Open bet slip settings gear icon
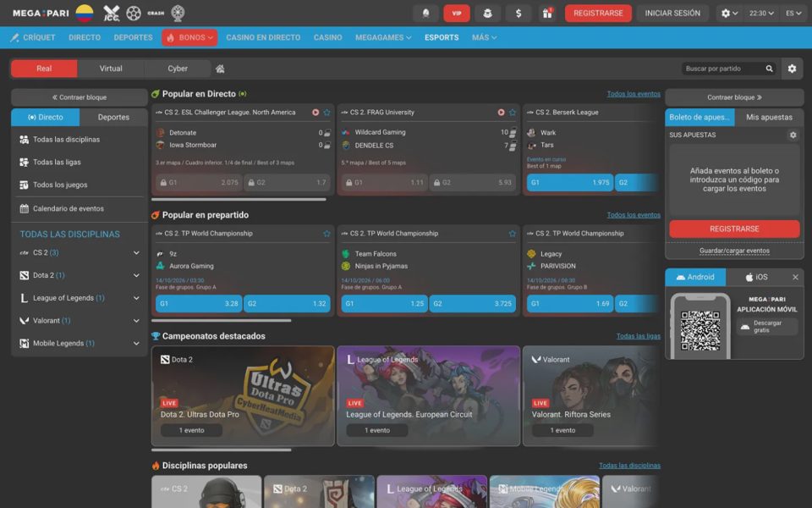812x508 pixels. tap(793, 135)
